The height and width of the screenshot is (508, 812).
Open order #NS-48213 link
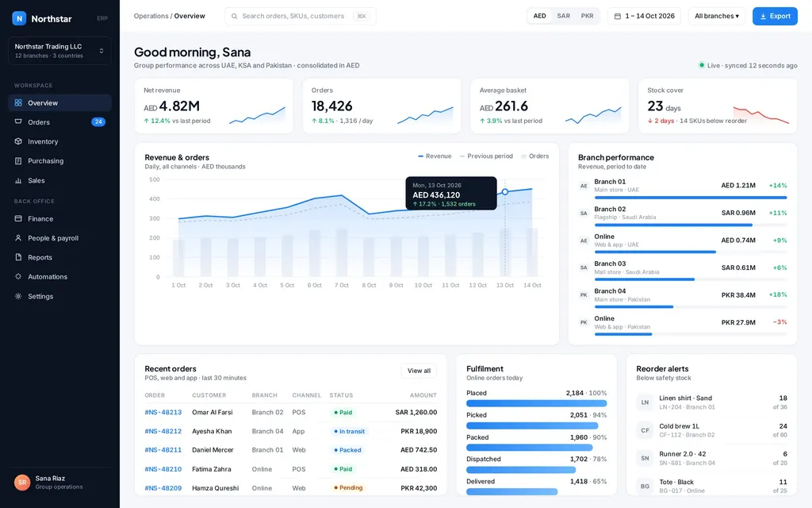(163, 412)
